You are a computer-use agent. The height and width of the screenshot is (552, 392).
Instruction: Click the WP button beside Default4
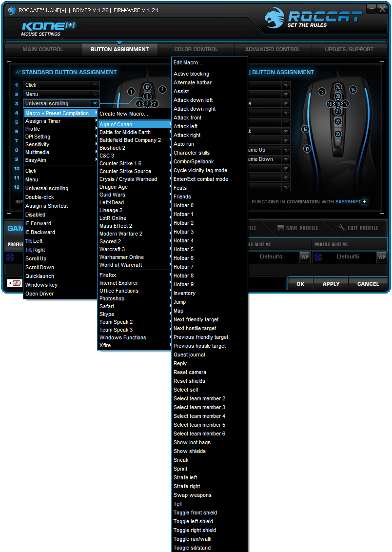tap(304, 257)
